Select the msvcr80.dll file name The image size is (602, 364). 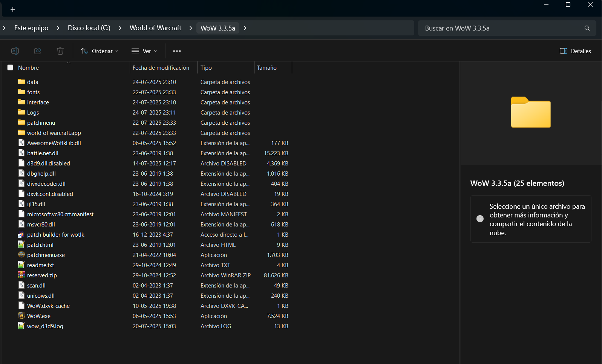coord(41,225)
